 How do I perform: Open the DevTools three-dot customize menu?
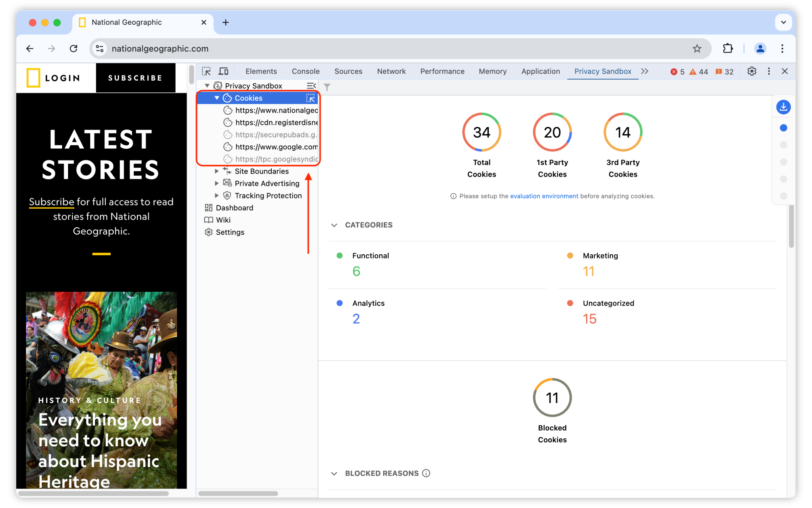(769, 71)
